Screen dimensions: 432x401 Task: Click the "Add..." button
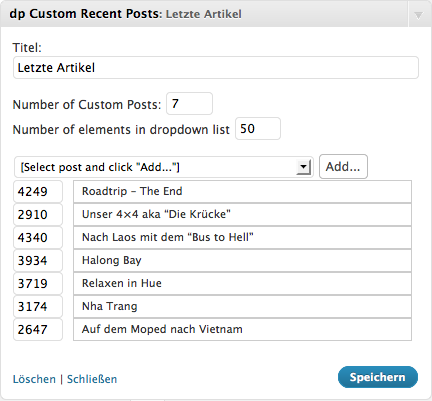343,166
